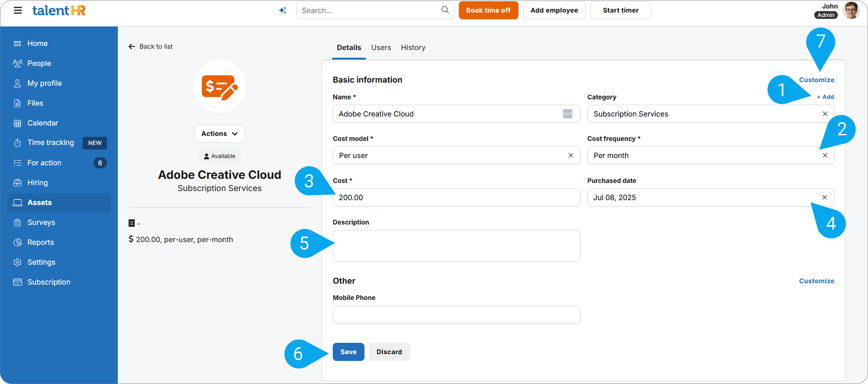Save the asset changes
868x384 pixels.
(348, 352)
